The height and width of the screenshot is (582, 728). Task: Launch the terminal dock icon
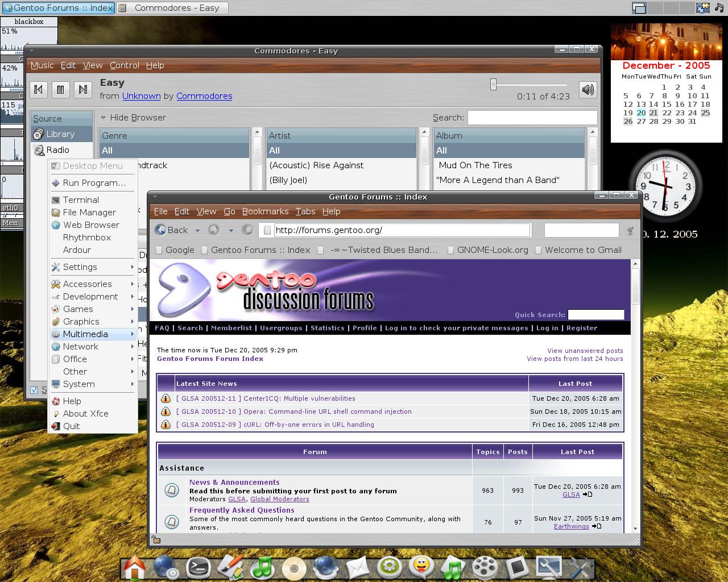[198, 567]
